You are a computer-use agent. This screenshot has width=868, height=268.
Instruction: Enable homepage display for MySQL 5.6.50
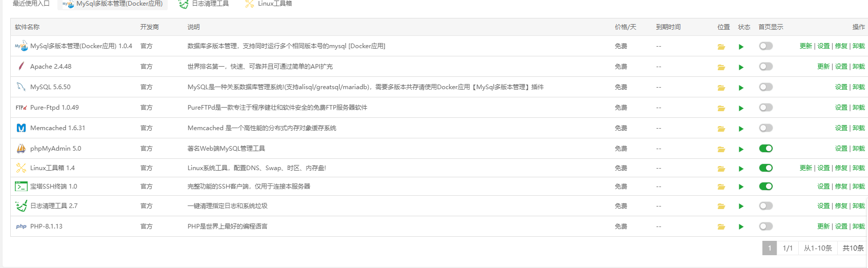766,87
